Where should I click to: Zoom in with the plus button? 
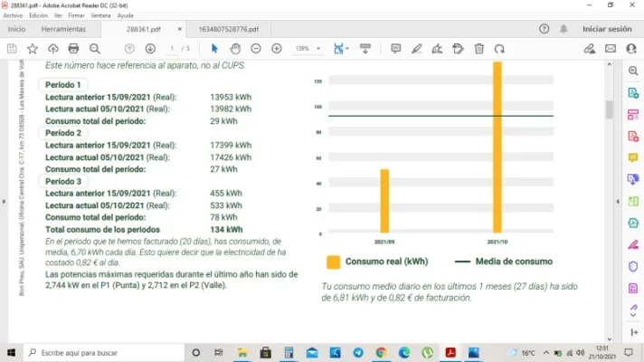click(x=277, y=49)
